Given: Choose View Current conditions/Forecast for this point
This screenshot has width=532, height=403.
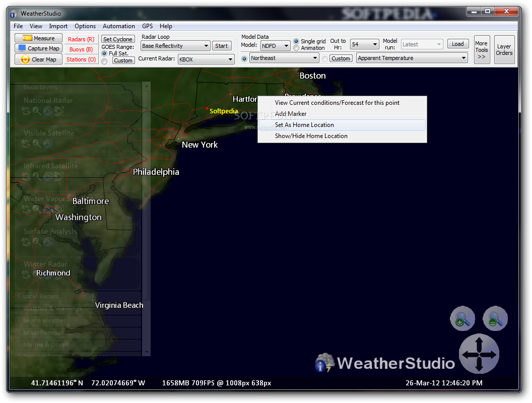Looking at the screenshot, I should (342, 103).
